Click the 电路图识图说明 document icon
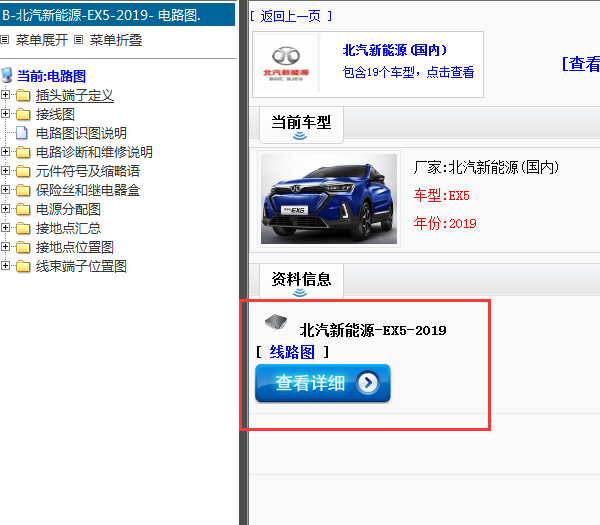The width and height of the screenshot is (600, 525). [22, 133]
